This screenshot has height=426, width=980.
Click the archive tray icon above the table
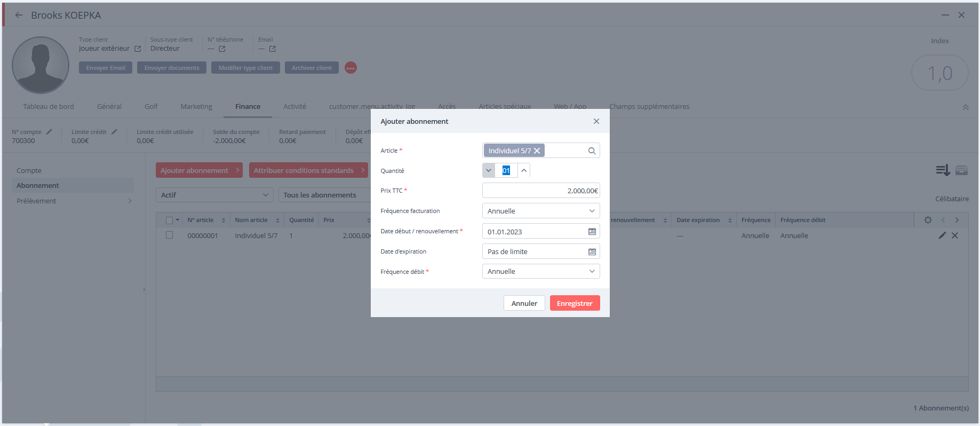pos(961,170)
